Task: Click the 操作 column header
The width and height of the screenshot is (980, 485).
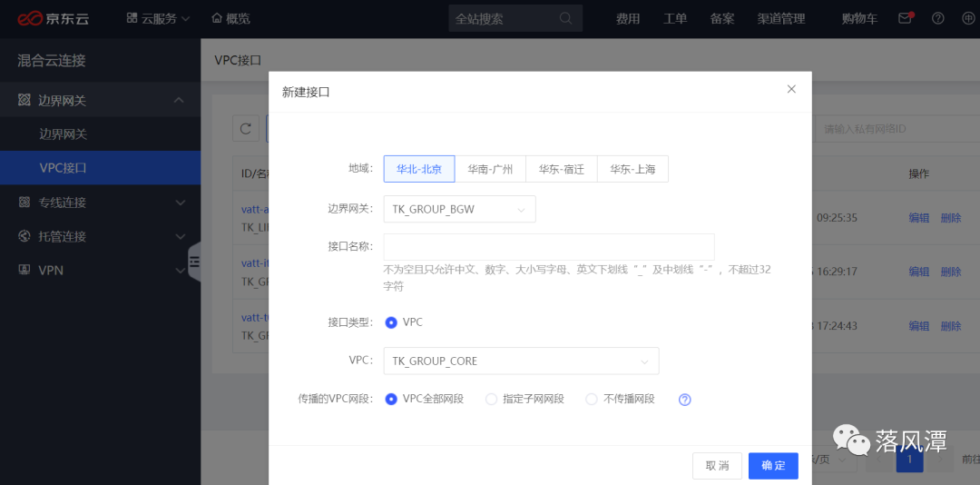Action: (x=918, y=173)
